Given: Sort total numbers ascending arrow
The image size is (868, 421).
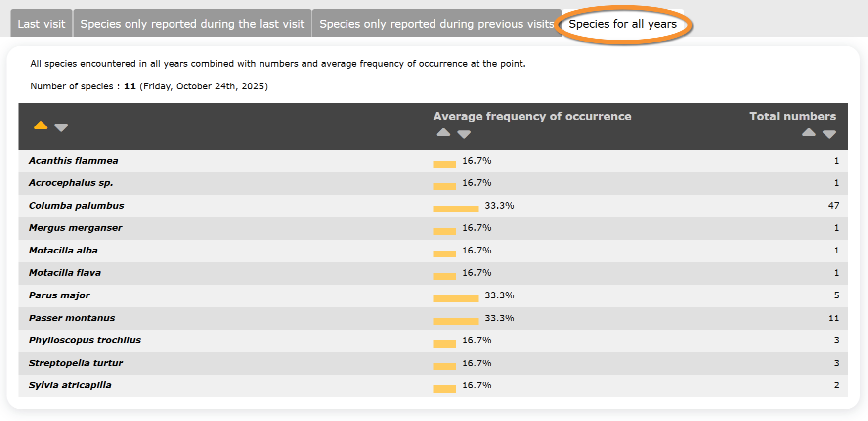Looking at the screenshot, I should (x=809, y=132).
